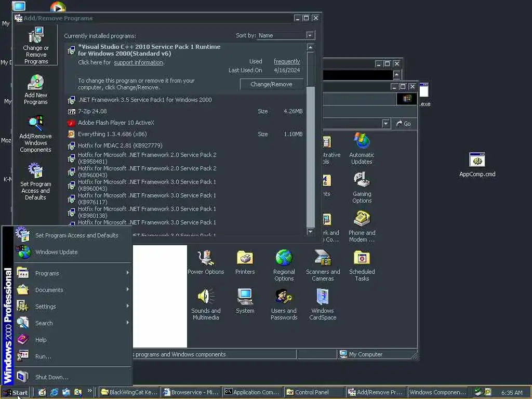Open Add New Programs in sidebar
The image size is (532, 399).
(x=36, y=89)
